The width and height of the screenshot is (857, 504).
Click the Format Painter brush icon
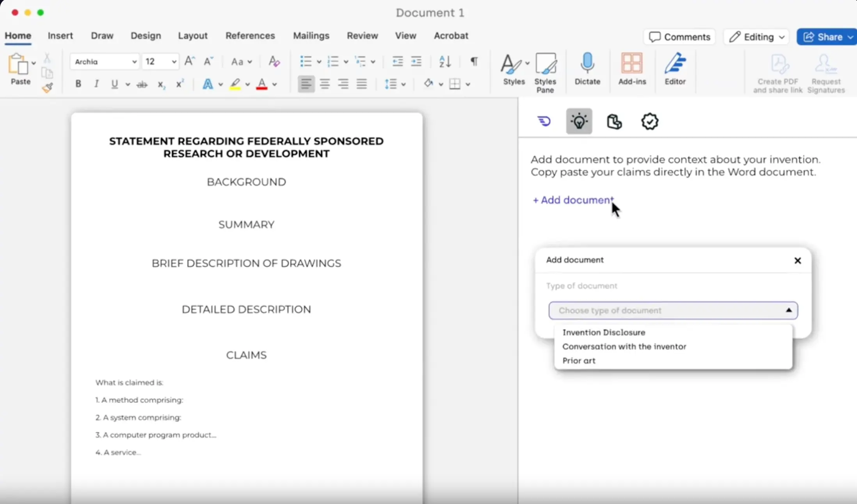47,88
